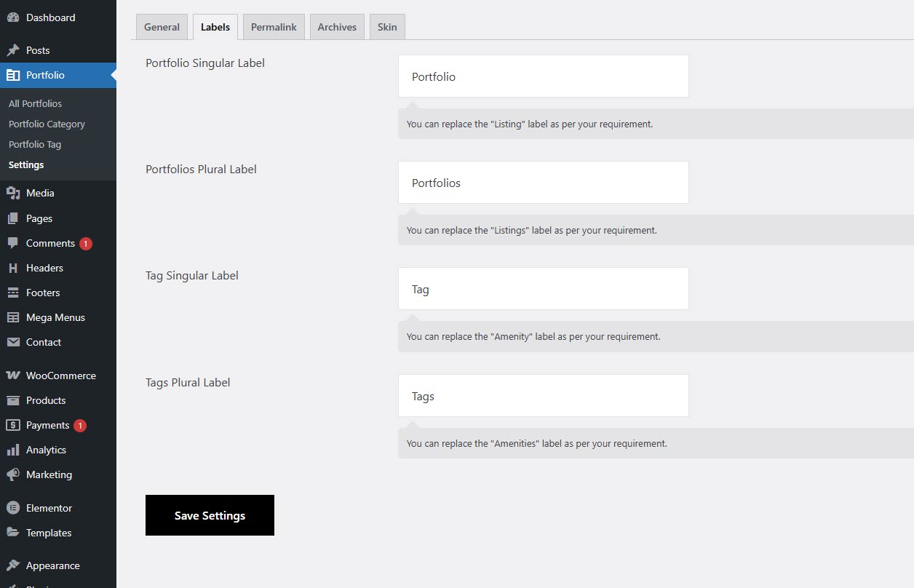Click the Analytics bar chart icon
Viewport: 914px width, 588px height.
[13, 450]
